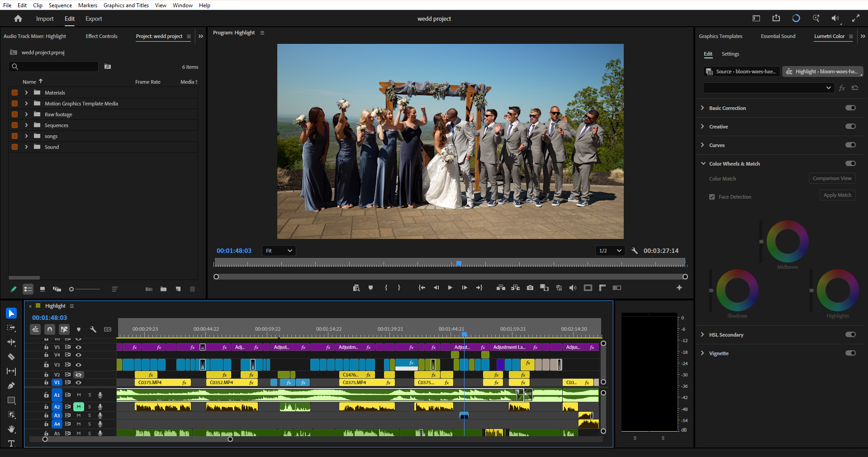The image size is (868, 457).
Task: Toggle V1 track output eye
Action: 79,382
